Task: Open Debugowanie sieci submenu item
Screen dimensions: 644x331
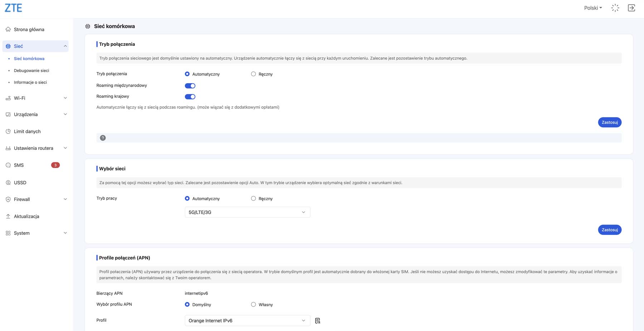Action: (x=31, y=71)
